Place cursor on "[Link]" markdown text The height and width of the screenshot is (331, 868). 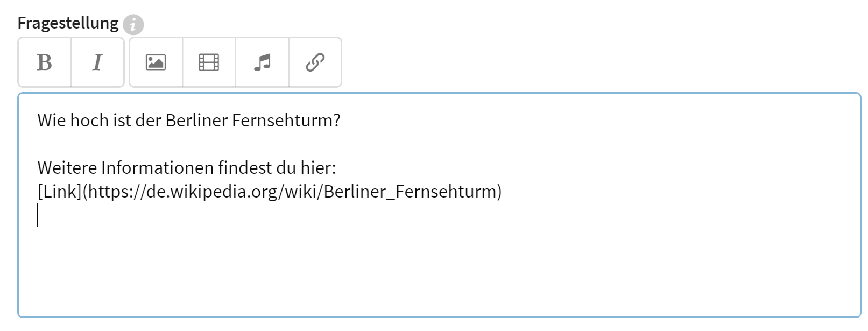click(59, 191)
